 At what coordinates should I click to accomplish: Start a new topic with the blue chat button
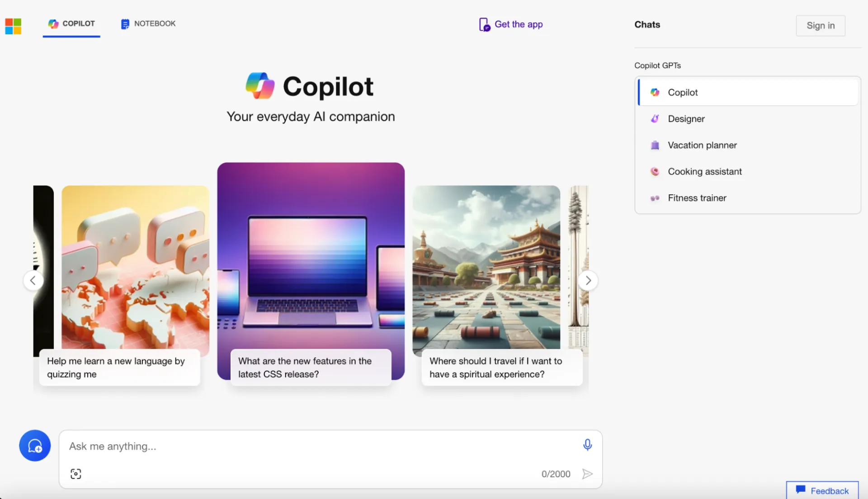[x=35, y=446]
